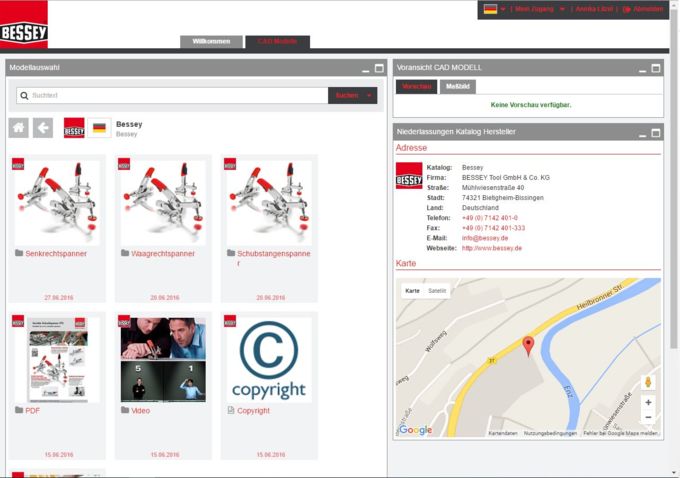Image resolution: width=680 pixels, height=478 pixels.
Task: Click folder icon beside Waagrechtspanner
Action: pos(125,253)
